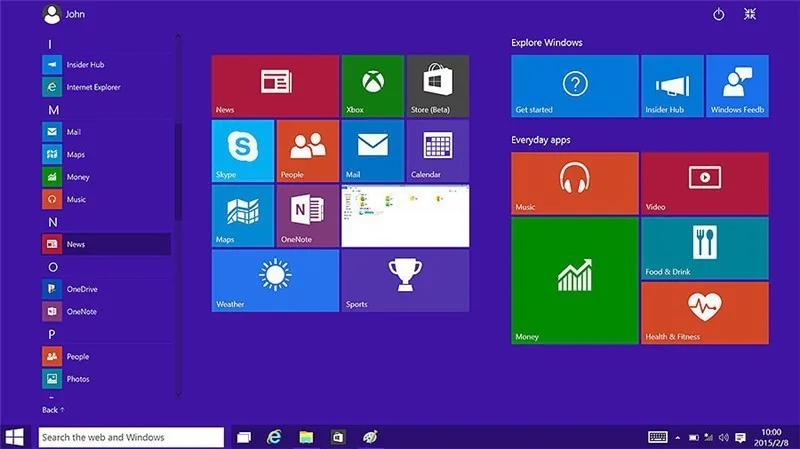Click the network icon in system tray
This screenshot has height=449, width=800.
tap(708, 437)
